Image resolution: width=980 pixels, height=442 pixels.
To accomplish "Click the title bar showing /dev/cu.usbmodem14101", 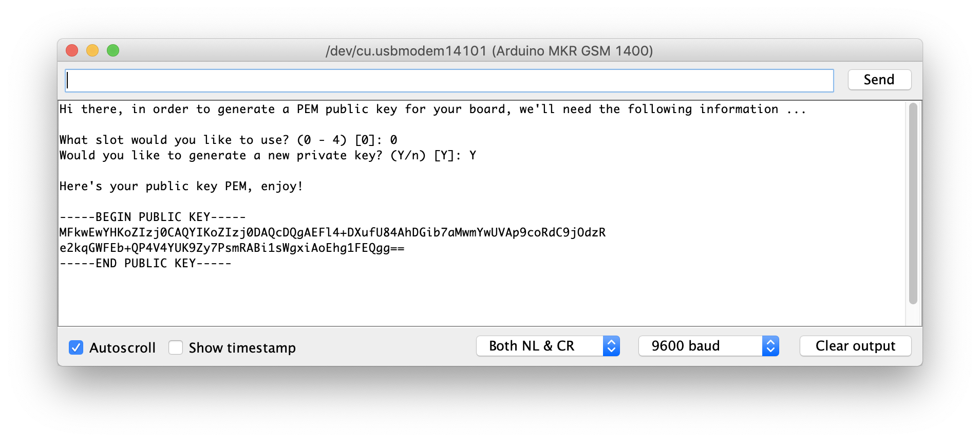I will click(488, 50).
